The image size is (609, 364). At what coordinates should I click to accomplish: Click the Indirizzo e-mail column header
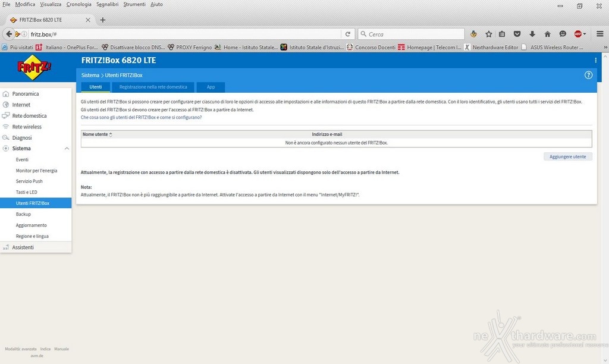click(327, 134)
